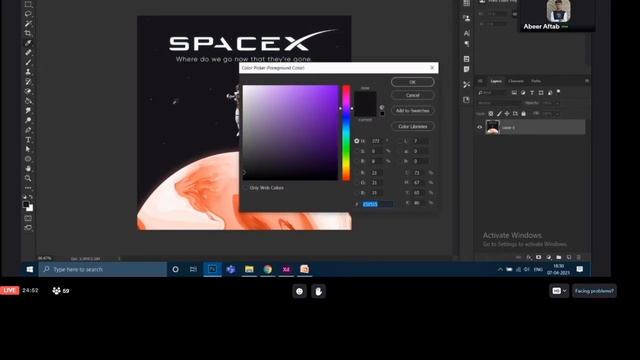Switch to the Layers tab

(496, 81)
